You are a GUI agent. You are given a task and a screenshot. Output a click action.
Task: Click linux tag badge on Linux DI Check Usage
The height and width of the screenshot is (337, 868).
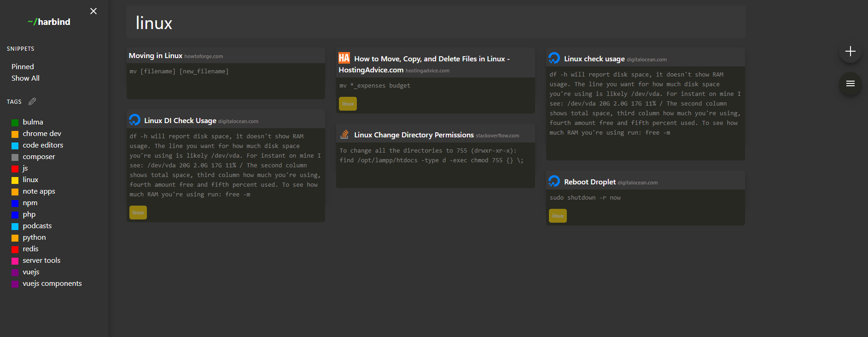[138, 213]
